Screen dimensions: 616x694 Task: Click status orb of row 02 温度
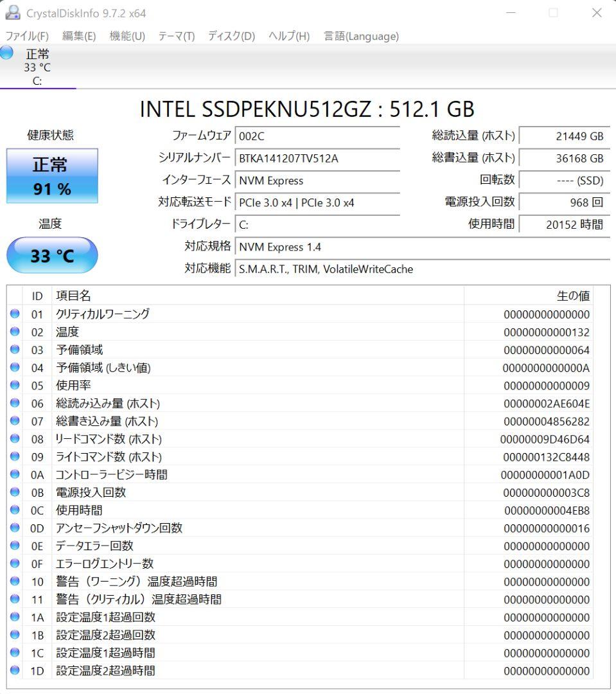[15, 332]
